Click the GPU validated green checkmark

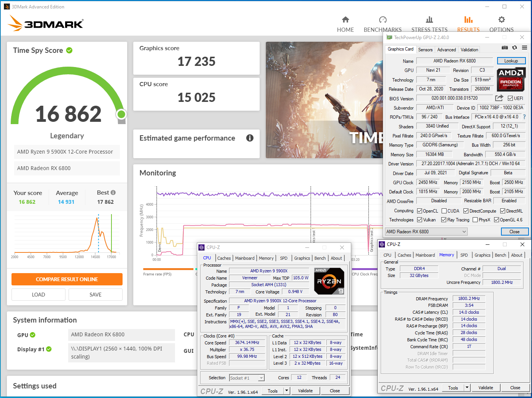(33, 335)
